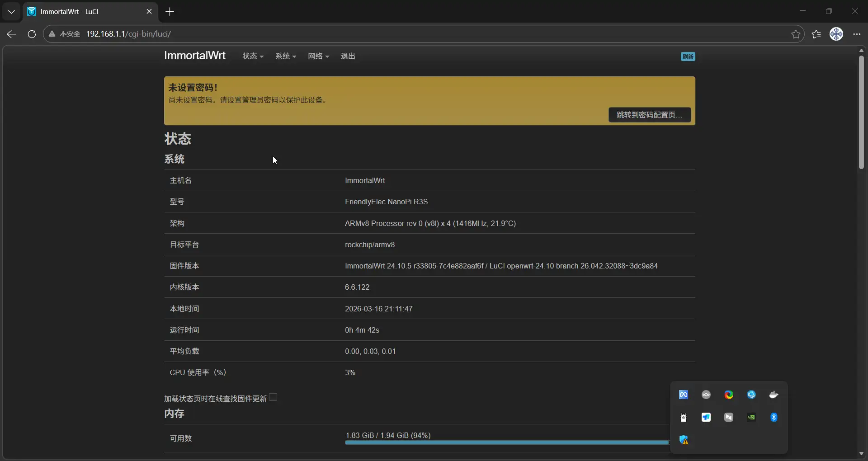Screen dimensions: 868x461
Task: Click the browser back arrow
Action: click(x=11, y=34)
